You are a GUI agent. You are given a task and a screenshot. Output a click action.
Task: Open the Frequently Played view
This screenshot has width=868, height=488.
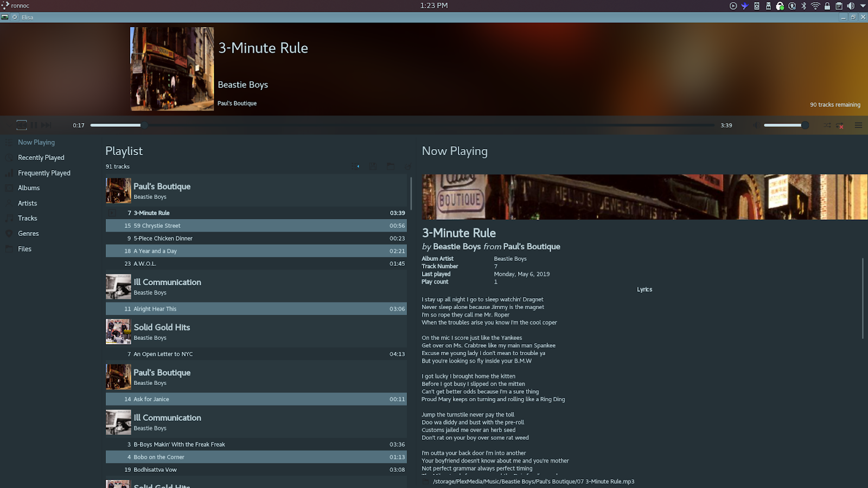pyautogui.click(x=44, y=172)
